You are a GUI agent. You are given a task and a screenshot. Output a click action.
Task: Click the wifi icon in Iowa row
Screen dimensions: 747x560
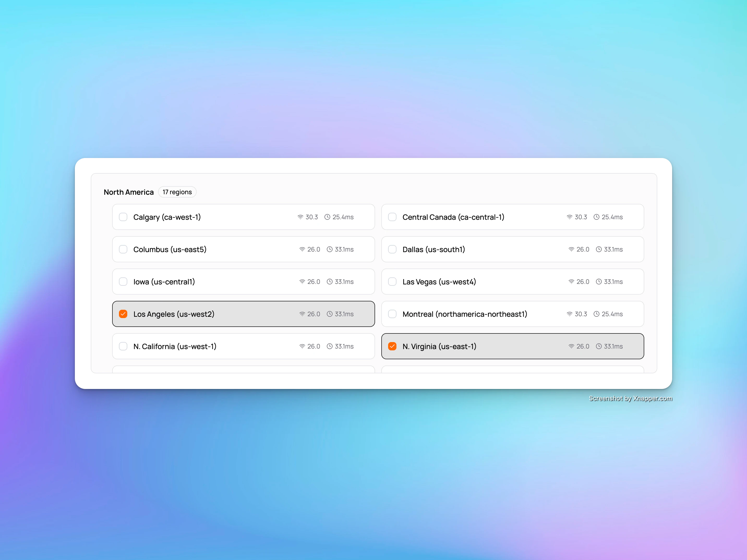coord(302,282)
